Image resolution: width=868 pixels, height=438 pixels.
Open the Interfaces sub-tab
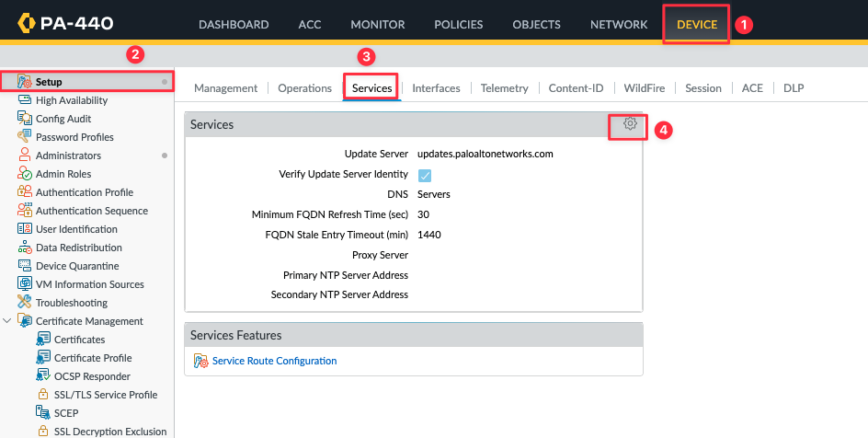point(436,88)
